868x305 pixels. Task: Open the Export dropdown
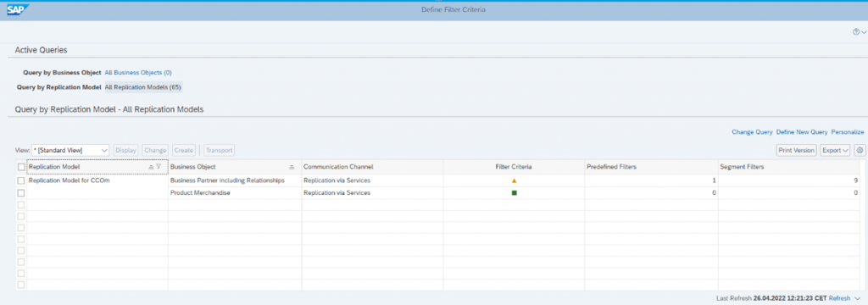click(x=835, y=150)
